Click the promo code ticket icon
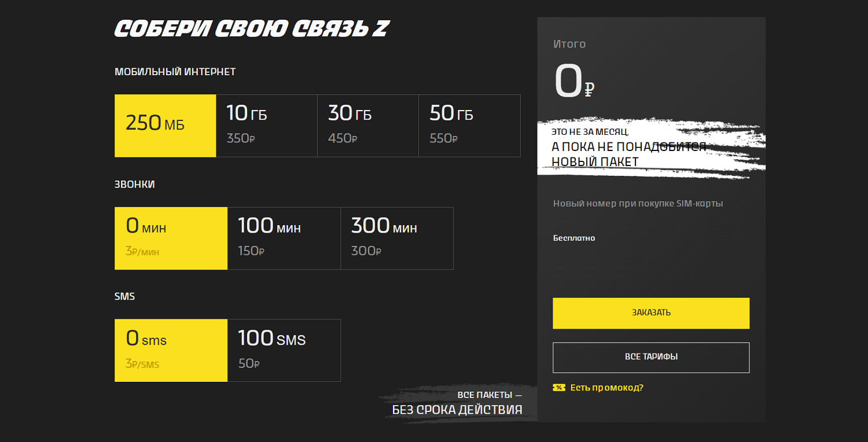Viewport: 868px width, 442px height. (559, 388)
